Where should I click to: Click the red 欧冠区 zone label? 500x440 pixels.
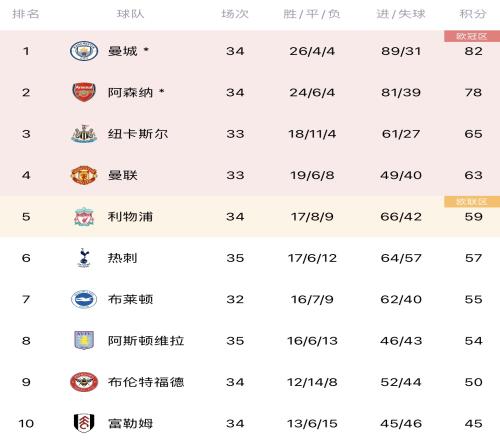tap(472, 36)
